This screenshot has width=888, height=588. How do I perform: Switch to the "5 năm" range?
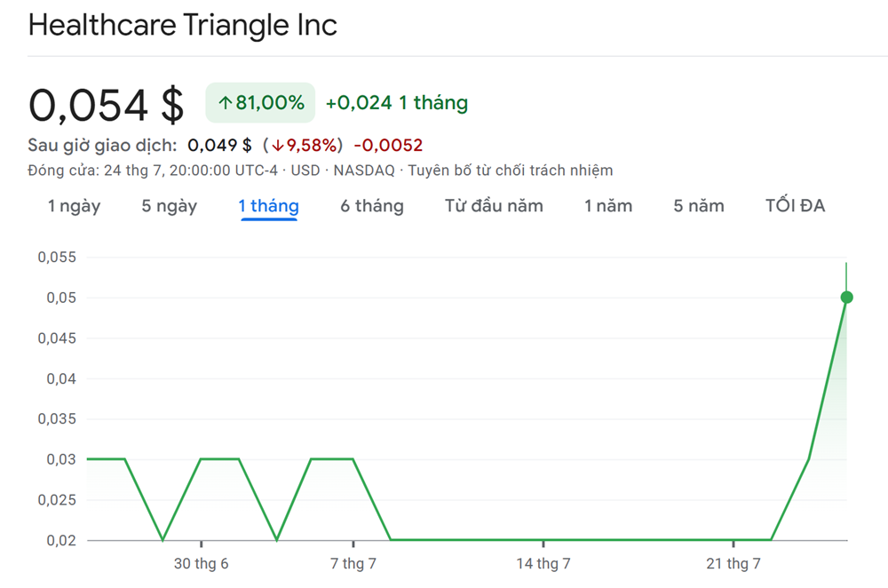click(698, 206)
